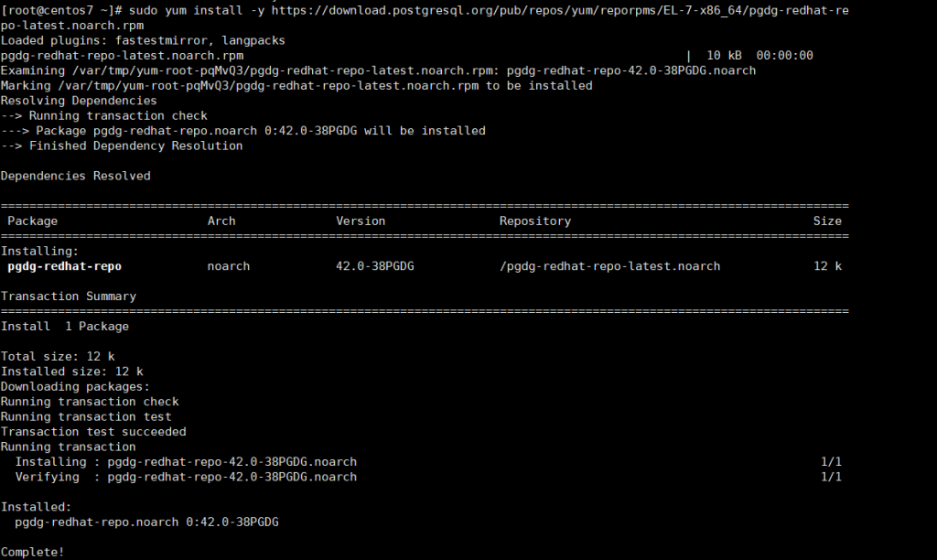Click '--> Finished Dependency Resolution' line
Screen dimensions: 937x560
click(x=122, y=145)
